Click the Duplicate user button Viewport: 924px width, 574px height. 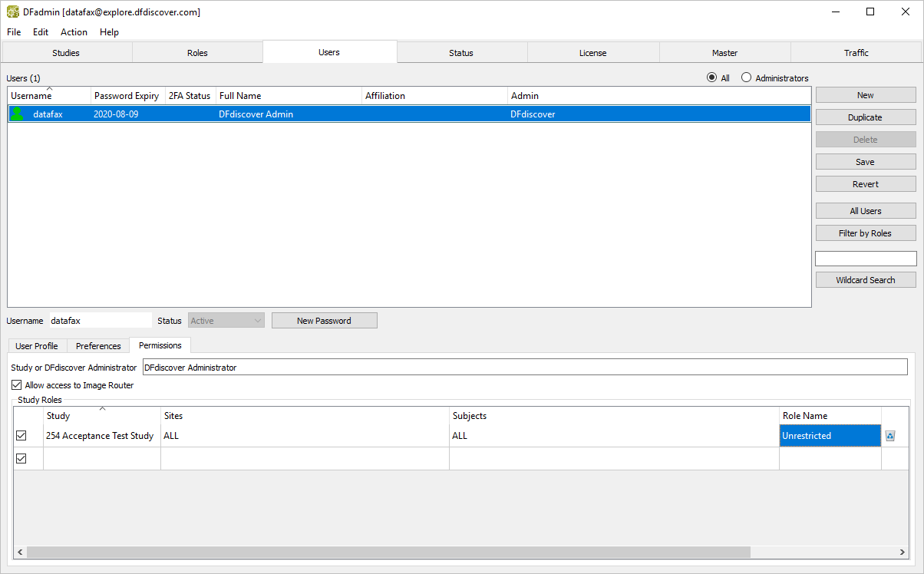[865, 117]
